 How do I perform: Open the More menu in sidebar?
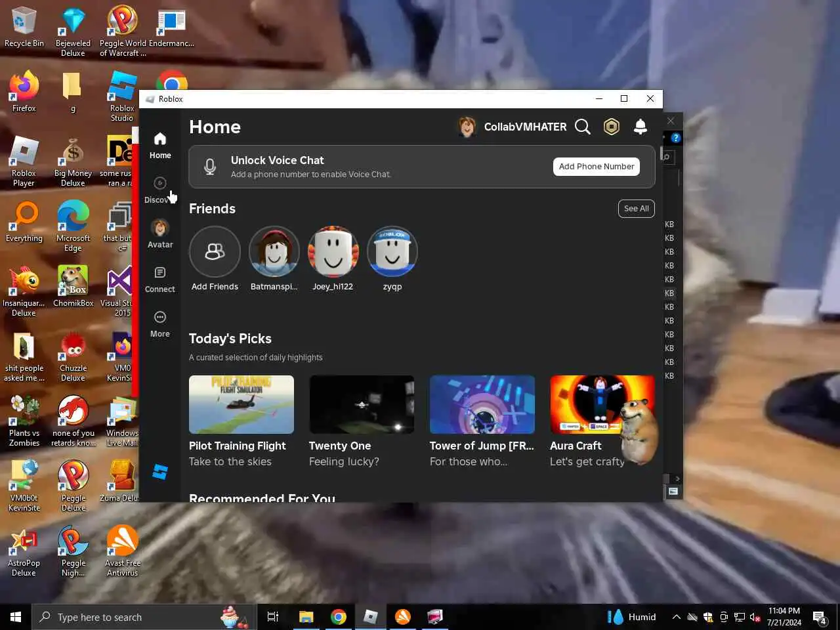coord(160,324)
